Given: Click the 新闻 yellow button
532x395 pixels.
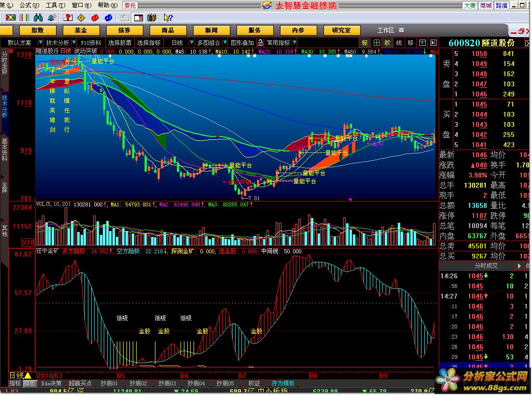Looking at the screenshot, I should 211,30.
